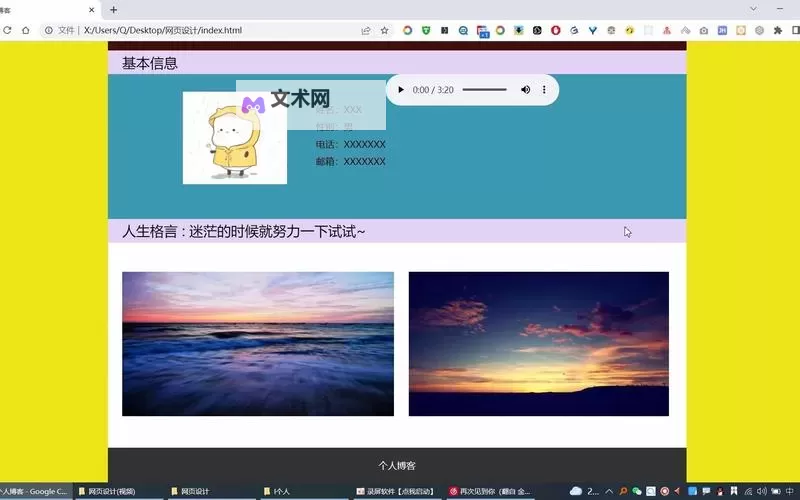Click the 个人博客 footer text
The width and height of the screenshot is (800, 500).
pos(397,465)
